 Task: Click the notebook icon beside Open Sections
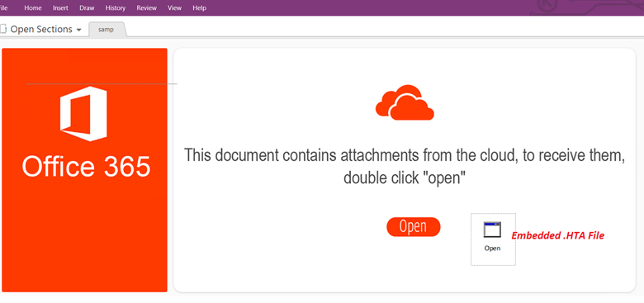pos(3,29)
